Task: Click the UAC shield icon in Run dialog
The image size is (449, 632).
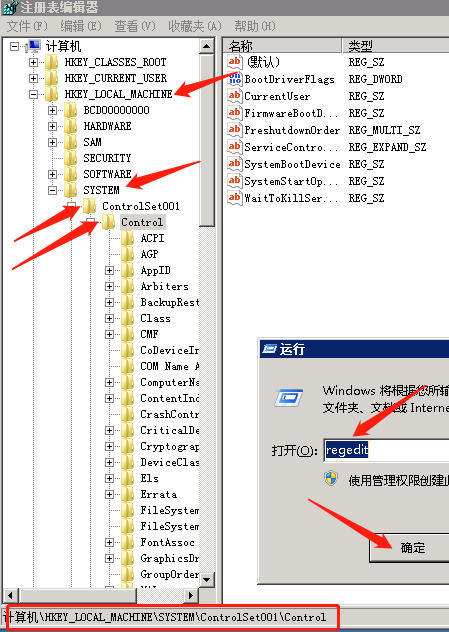Action: click(x=331, y=478)
